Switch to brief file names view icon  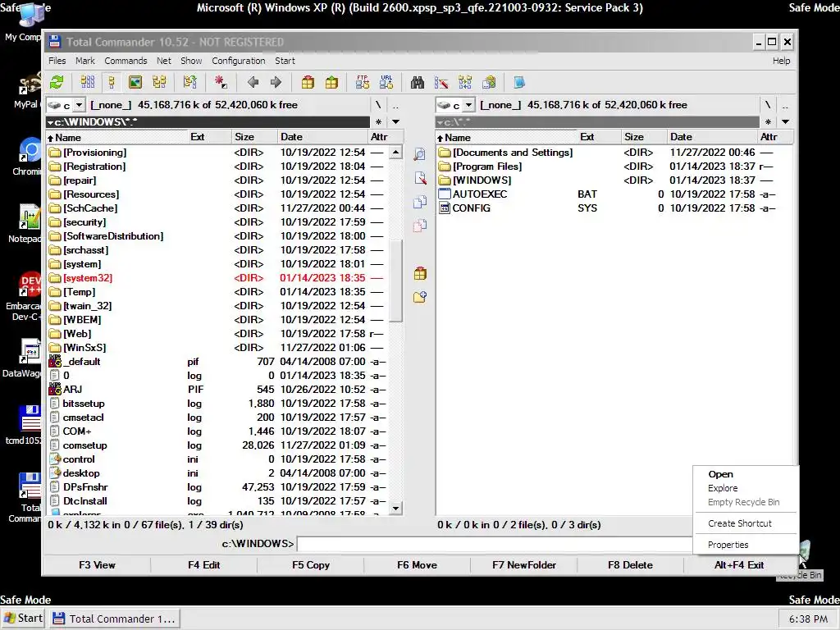pos(87,83)
